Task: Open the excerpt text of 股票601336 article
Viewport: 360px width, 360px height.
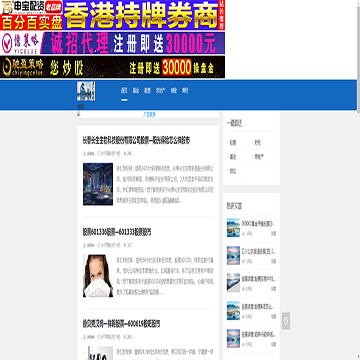Action: 165,276
